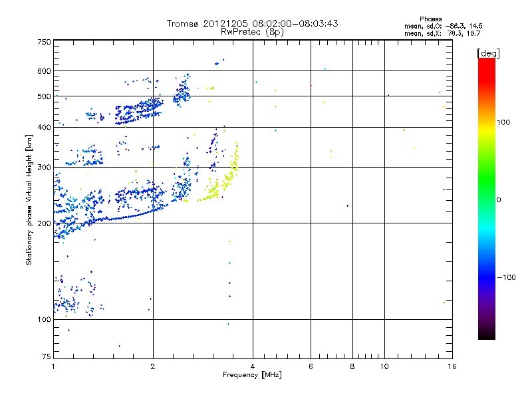Click the colorbar tick label '100'
532x399 pixels.
(x=503, y=122)
